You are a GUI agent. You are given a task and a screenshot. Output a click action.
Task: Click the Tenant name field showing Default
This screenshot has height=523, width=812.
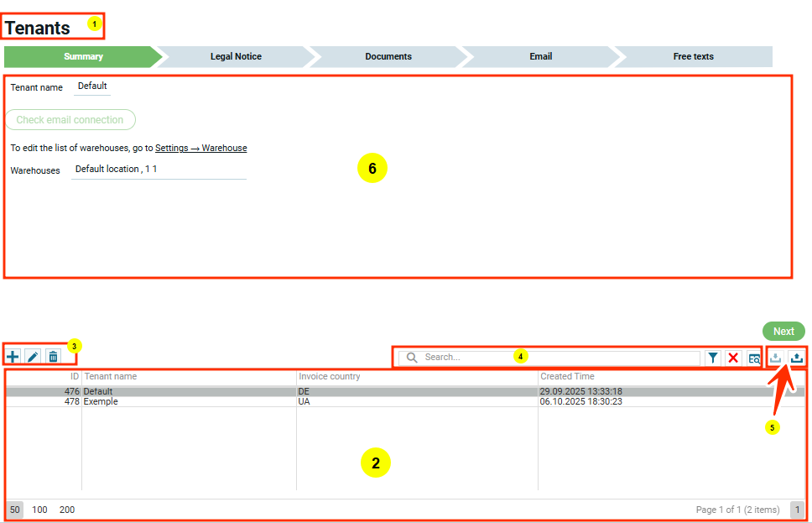92,86
